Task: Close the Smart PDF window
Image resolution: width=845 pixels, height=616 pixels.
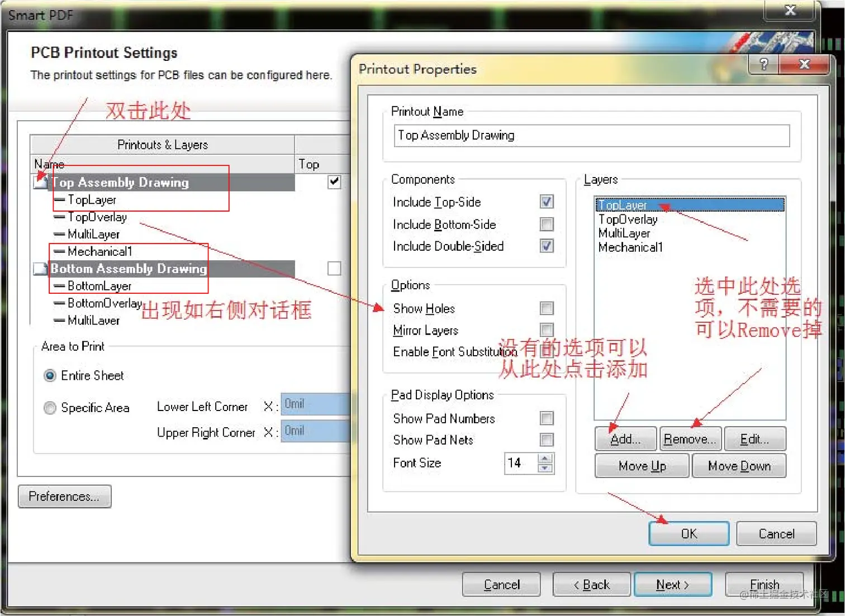Action: click(x=790, y=9)
